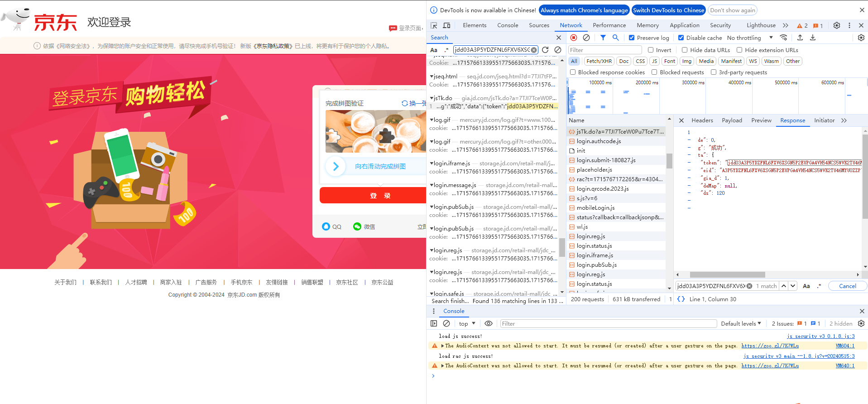The width and height of the screenshot is (868, 404).
Task: Click the console Filter input field
Action: 608,323
